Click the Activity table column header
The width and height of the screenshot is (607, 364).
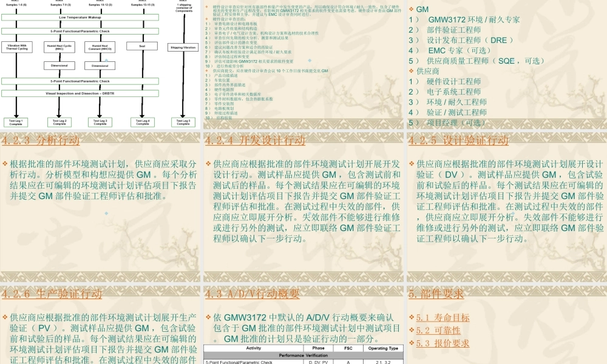[x=254, y=348]
